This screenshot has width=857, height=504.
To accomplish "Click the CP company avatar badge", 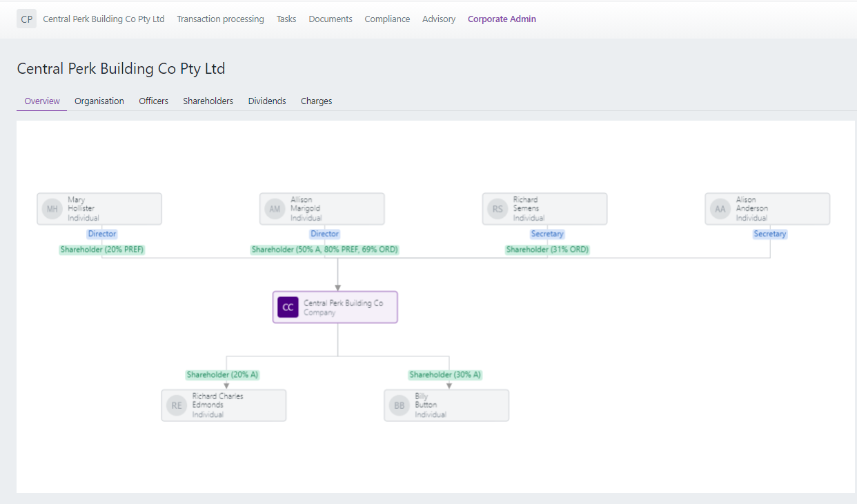I will (26, 19).
